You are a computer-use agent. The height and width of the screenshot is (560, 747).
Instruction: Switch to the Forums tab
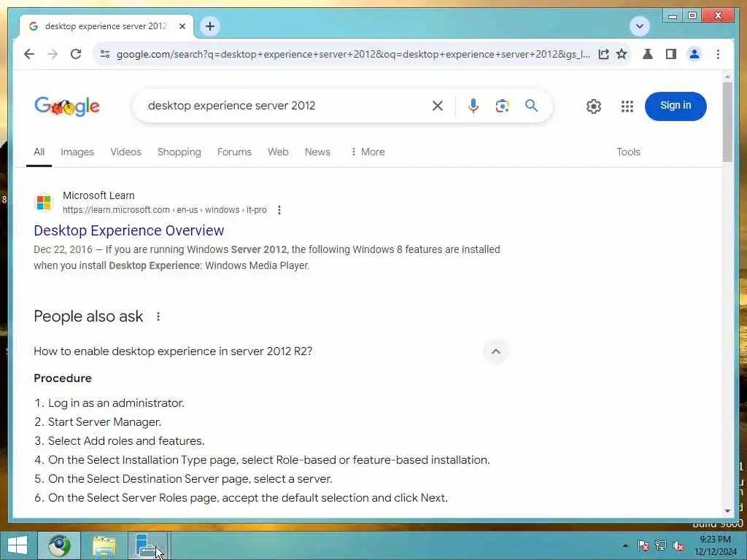(x=234, y=152)
